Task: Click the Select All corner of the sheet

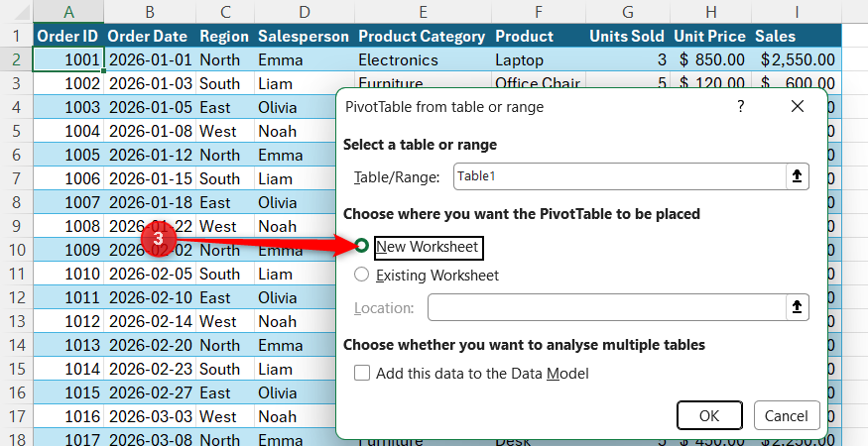Action: [16, 12]
